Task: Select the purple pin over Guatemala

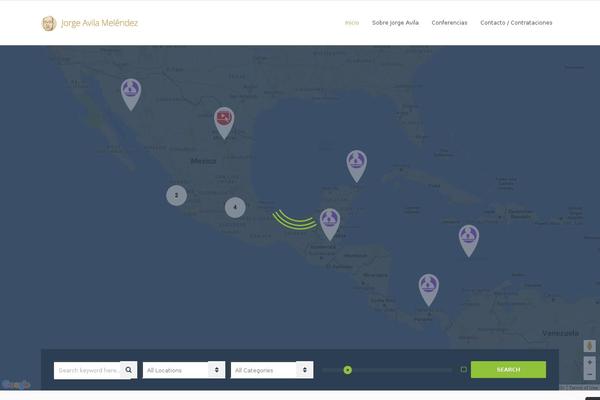Action: pyautogui.click(x=330, y=224)
